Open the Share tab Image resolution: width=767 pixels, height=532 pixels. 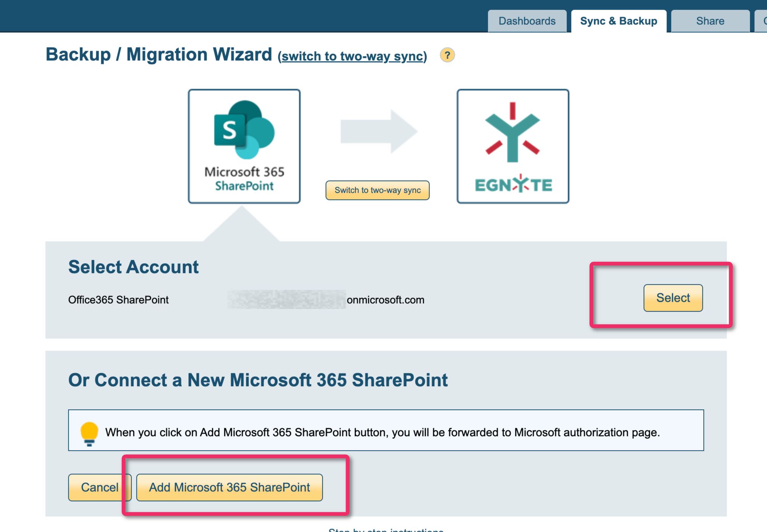pos(710,21)
